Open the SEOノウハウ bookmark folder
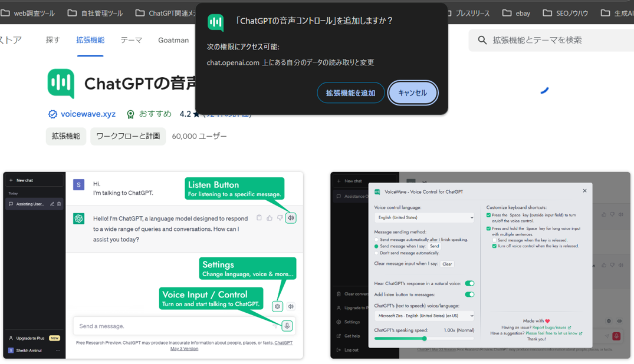Image resolution: width=634 pixels, height=364 pixels. tap(565, 14)
